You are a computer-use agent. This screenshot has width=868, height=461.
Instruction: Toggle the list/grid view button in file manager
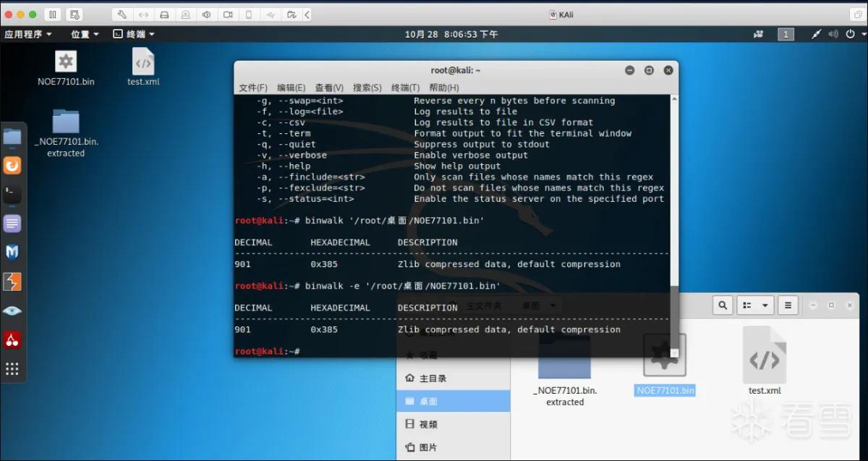coord(748,305)
